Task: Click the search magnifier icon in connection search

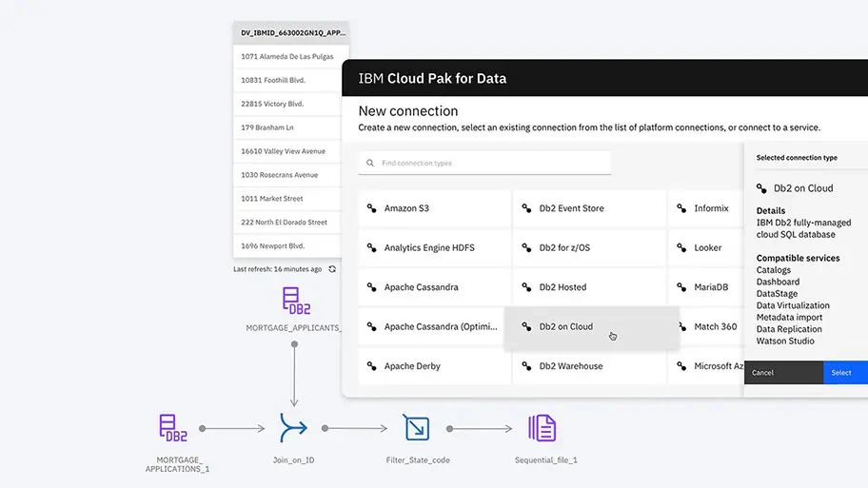Action: [370, 164]
